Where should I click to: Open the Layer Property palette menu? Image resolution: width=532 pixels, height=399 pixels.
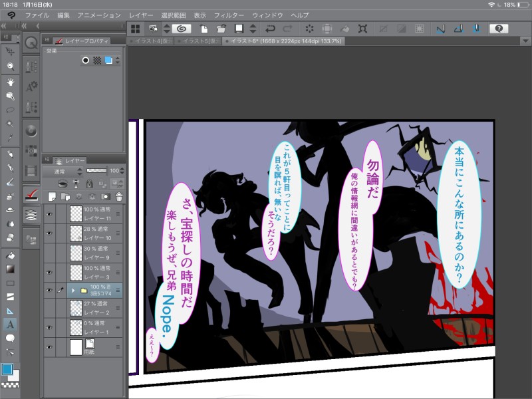click(x=47, y=40)
